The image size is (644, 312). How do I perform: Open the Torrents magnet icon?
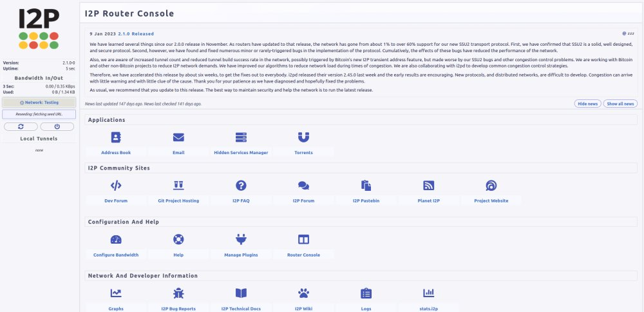coord(303,137)
